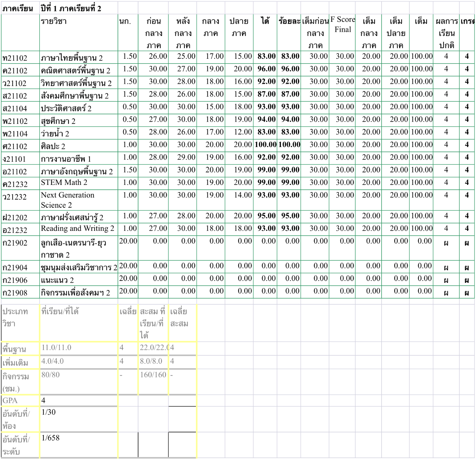The image size is (476, 460).
Task: Select course code ส21104
Action: coord(20,108)
